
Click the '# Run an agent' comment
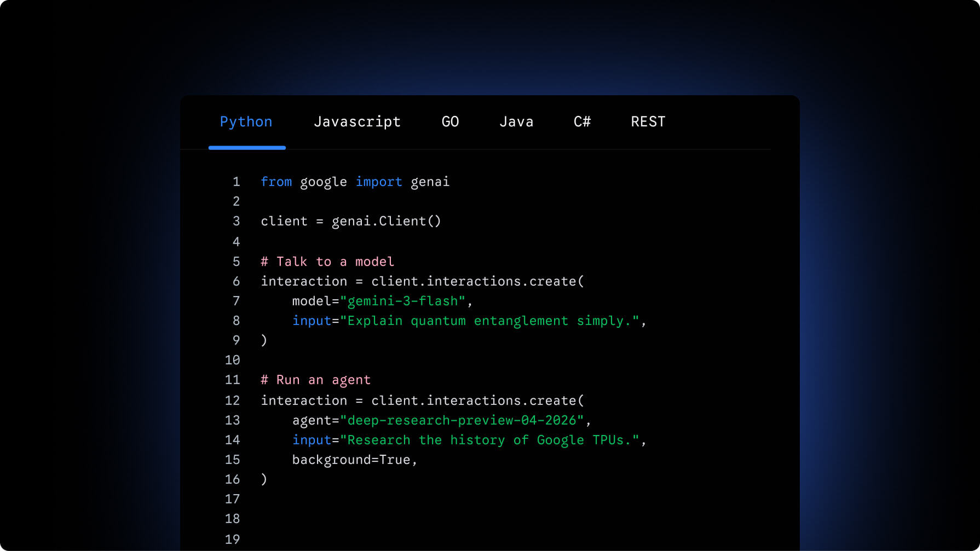coord(315,380)
